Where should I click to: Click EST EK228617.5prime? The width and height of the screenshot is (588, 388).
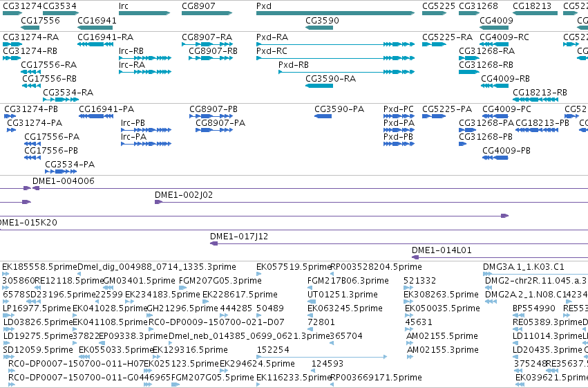pos(206,302)
